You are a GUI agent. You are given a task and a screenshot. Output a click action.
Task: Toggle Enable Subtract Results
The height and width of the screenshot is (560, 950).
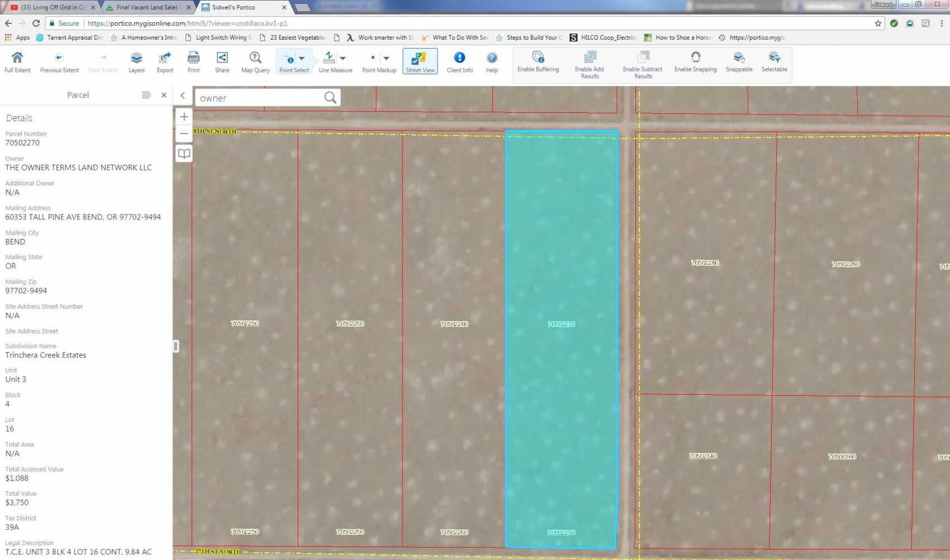click(643, 65)
